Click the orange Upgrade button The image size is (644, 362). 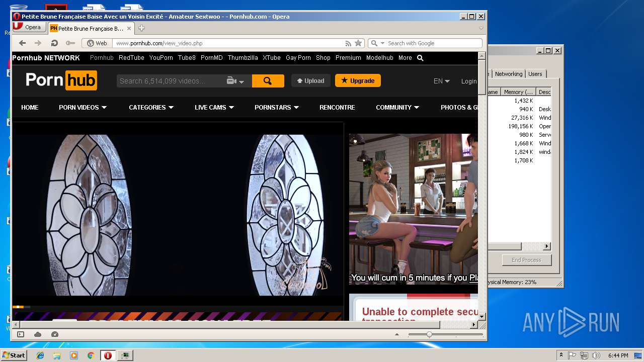(358, 80)
